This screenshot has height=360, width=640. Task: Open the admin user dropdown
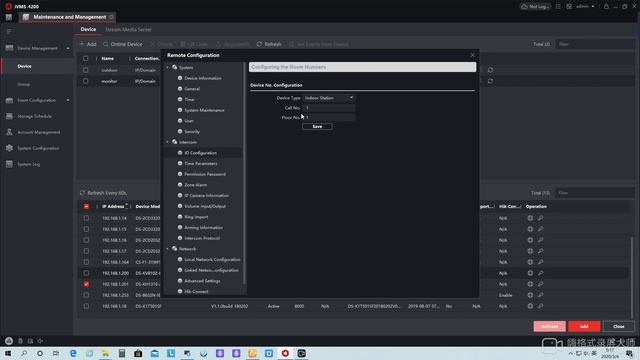click(585, 7)
